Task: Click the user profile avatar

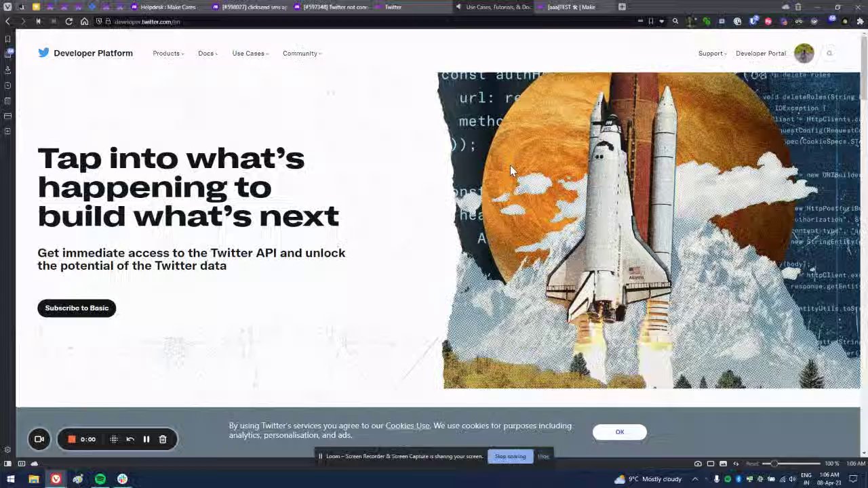Action: pos(804,53)
